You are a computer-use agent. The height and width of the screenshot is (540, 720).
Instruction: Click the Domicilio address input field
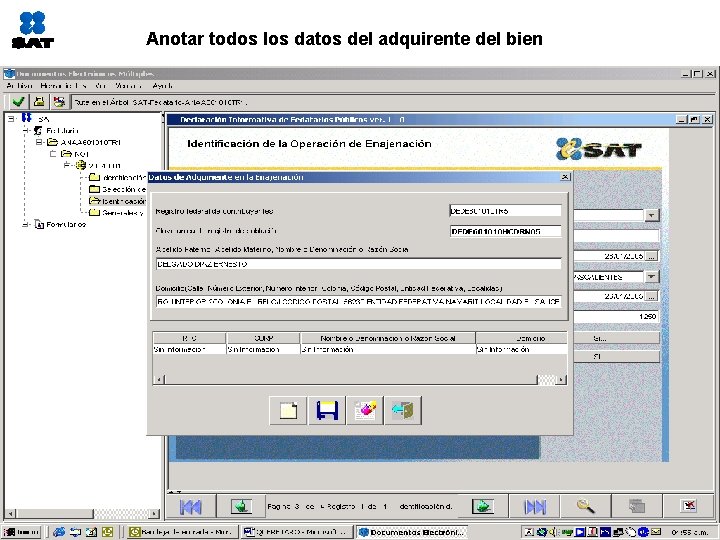pyautogui.click(x=359, y=302)
